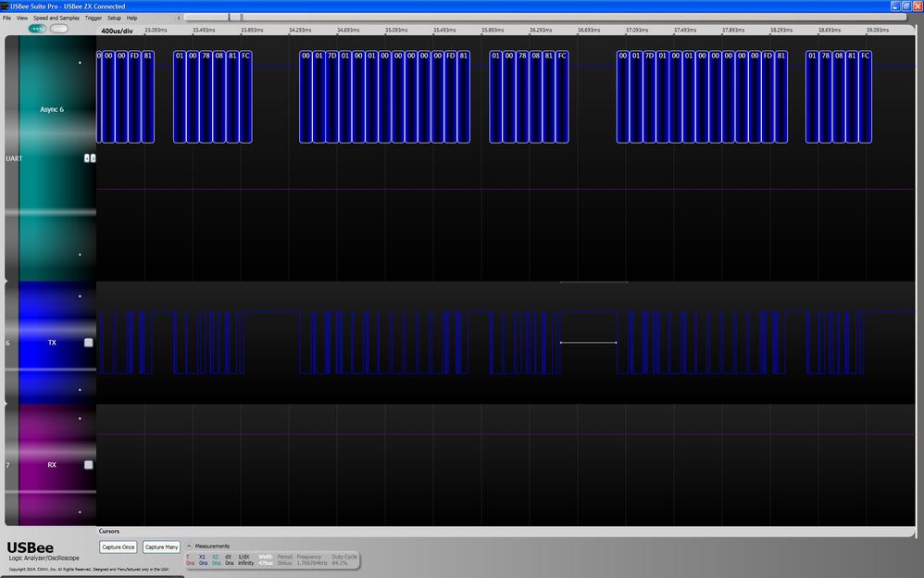Click the 33.093ms time marker
The height and width of the screenshot is (578, 924).
pos(156,30)
